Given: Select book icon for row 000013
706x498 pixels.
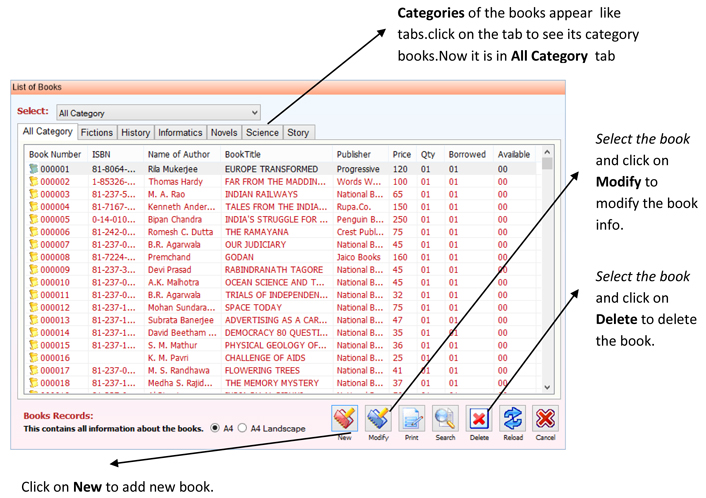Looking at the screenshot, I should pyautogui.click(x=33, y=320).
